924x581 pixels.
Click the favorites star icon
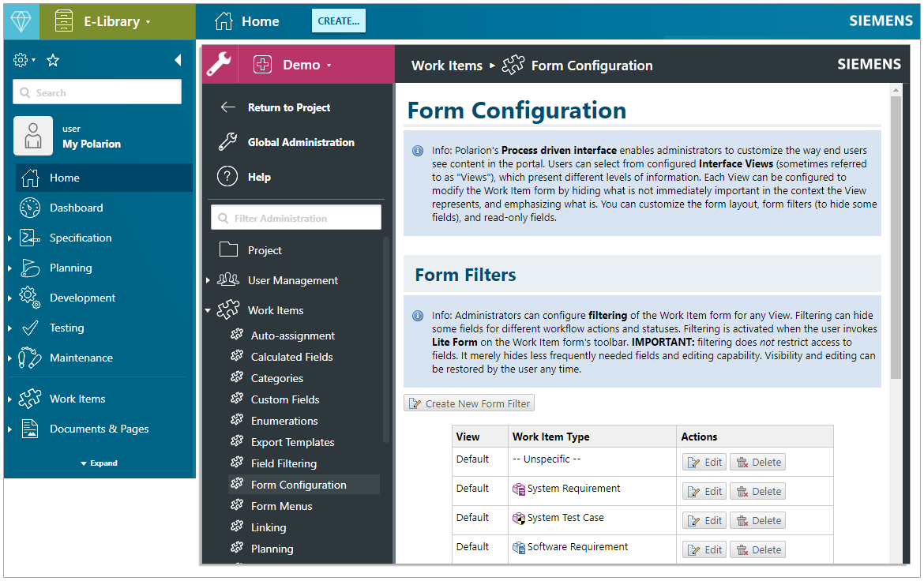point(52,59)
